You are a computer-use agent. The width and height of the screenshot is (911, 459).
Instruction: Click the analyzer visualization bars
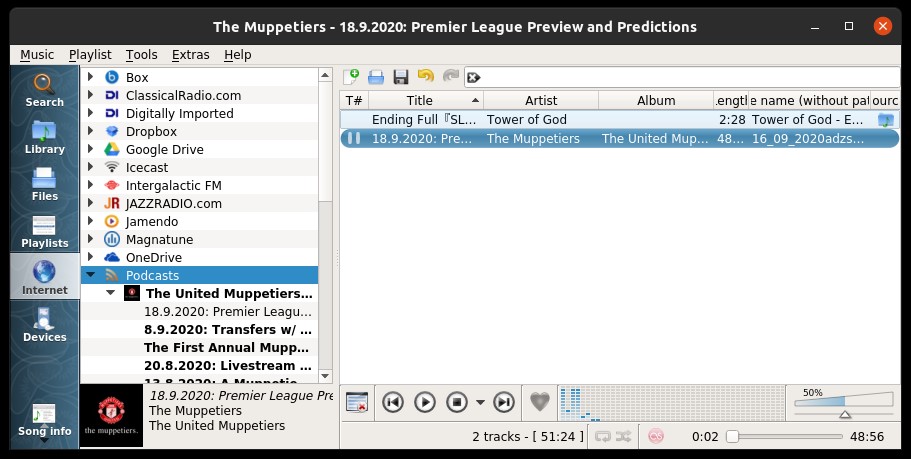(x=671, y=403)
